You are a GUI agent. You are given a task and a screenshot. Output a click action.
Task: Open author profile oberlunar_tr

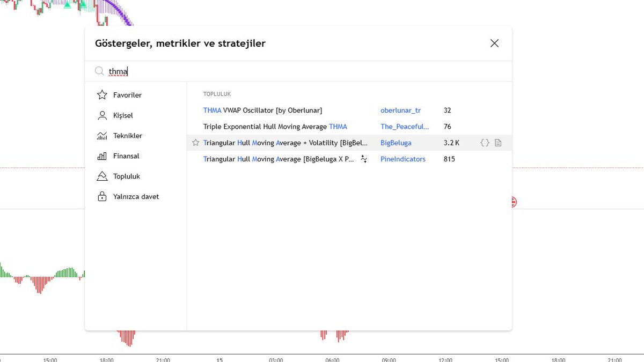[x=400, y=110]
